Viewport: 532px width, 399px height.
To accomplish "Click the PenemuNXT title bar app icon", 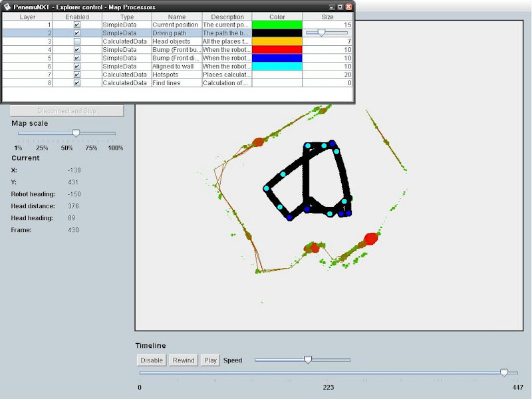I will [7, 6].
